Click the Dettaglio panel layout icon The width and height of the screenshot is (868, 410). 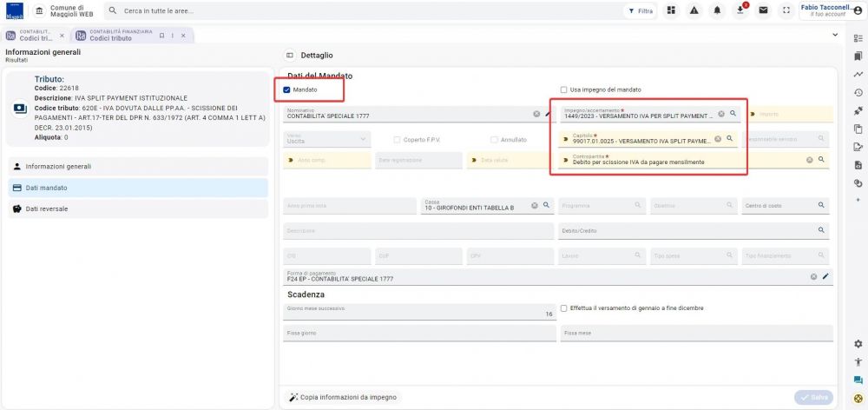click(290, 56)
